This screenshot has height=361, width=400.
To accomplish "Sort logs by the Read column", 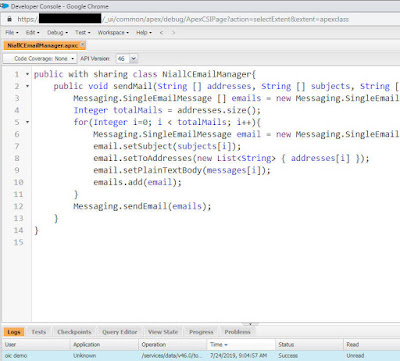I will pos(372,345).
